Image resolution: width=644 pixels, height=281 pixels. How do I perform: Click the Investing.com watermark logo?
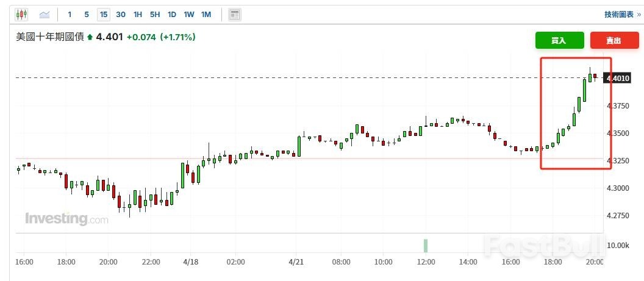point(66,219)
